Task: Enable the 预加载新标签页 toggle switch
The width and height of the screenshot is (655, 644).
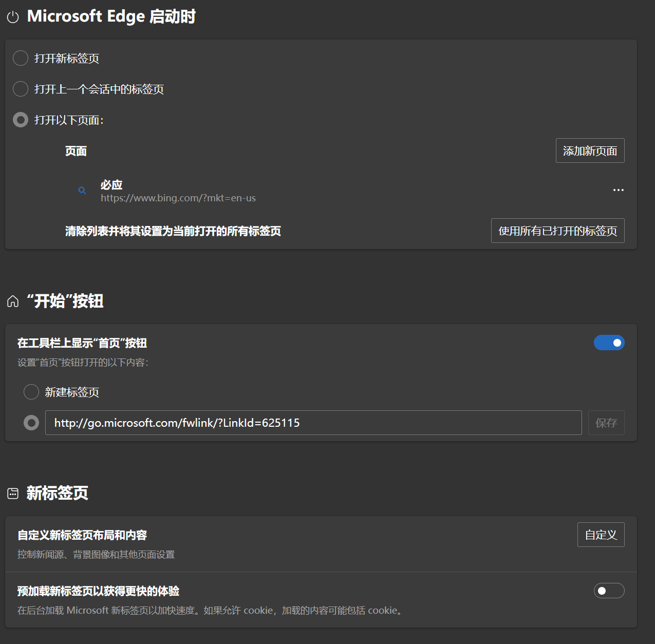Action: tap(609, 591)
